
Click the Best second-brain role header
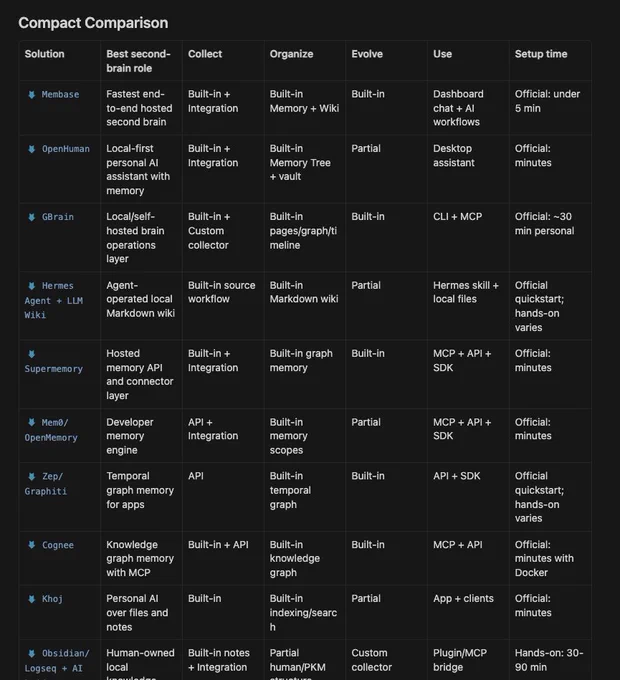138,61
